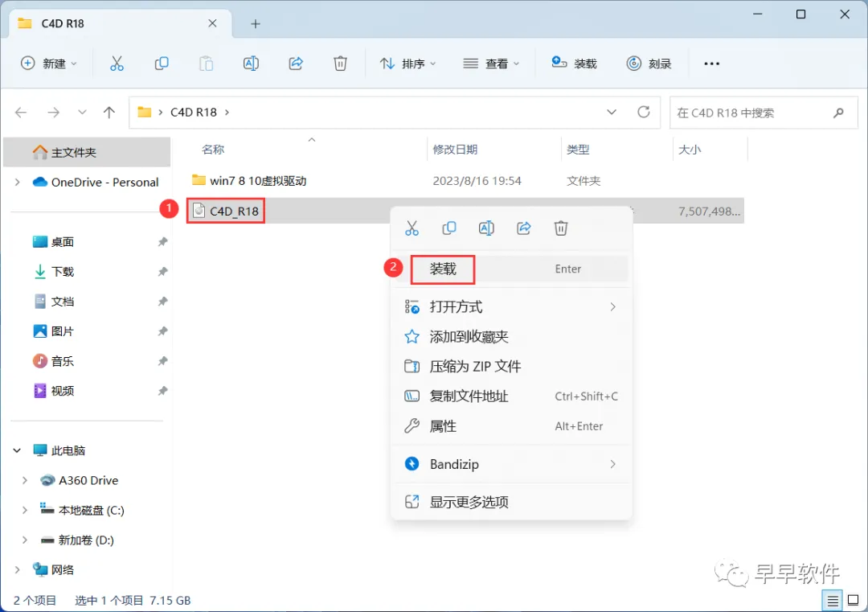The height and width of the screenshot is (612, 868).
Task: Click Rename icon in context menu
Action: click(486, 228)
